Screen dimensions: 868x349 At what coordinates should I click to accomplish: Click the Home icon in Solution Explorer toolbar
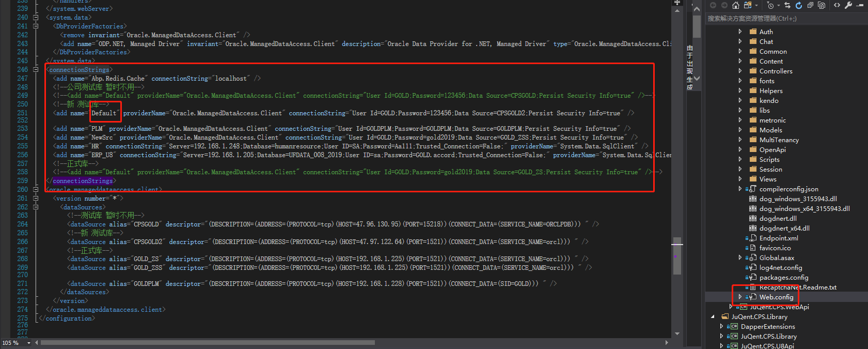[x=736, y=5]
